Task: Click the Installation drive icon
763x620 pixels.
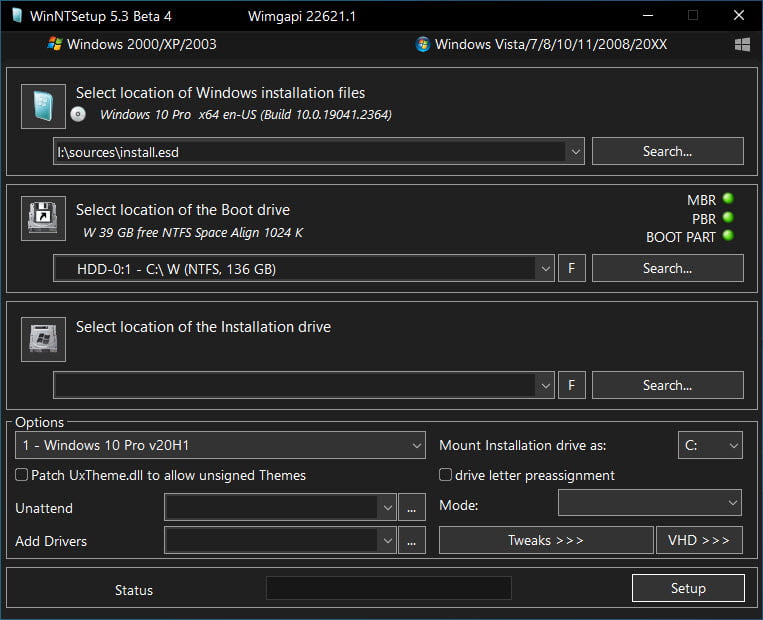Action: (x=43, y=339)
